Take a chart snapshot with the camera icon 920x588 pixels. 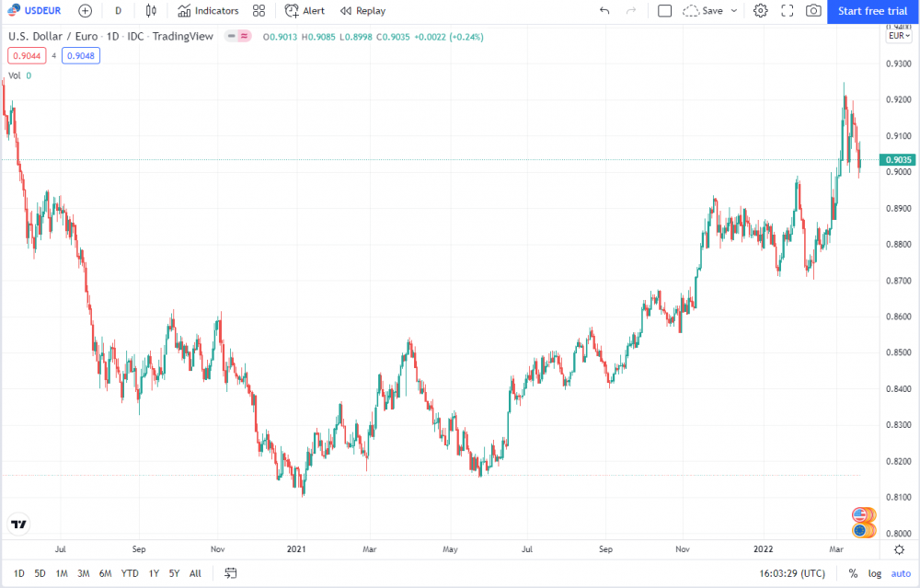pyautogui.click(x=812, y=10)
